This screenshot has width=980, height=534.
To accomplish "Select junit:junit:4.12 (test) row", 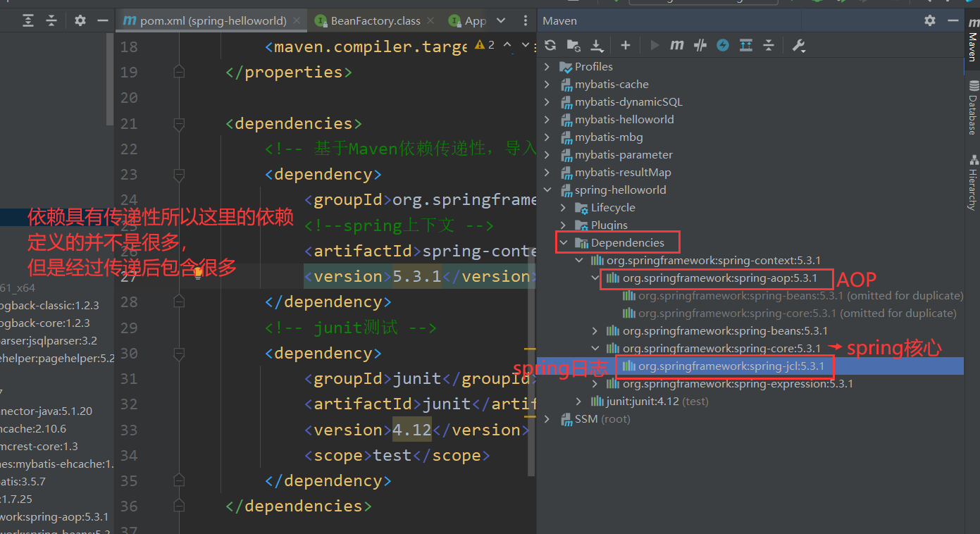I will [x=750, y=402].
